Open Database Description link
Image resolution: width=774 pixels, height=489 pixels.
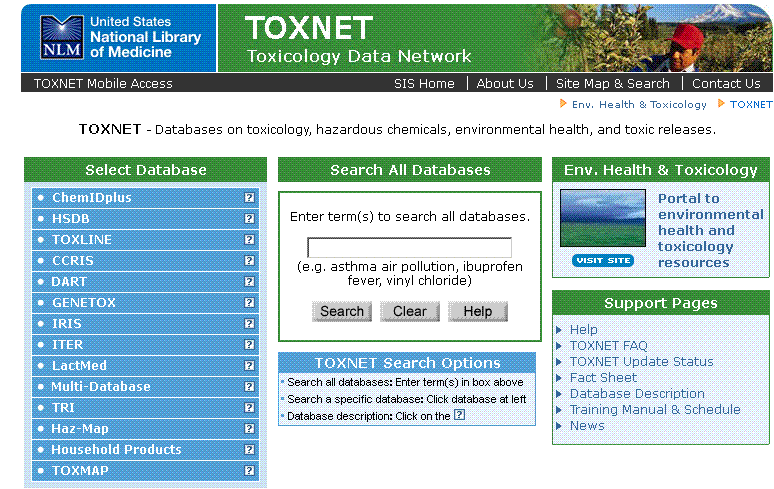tap(637, 394)
